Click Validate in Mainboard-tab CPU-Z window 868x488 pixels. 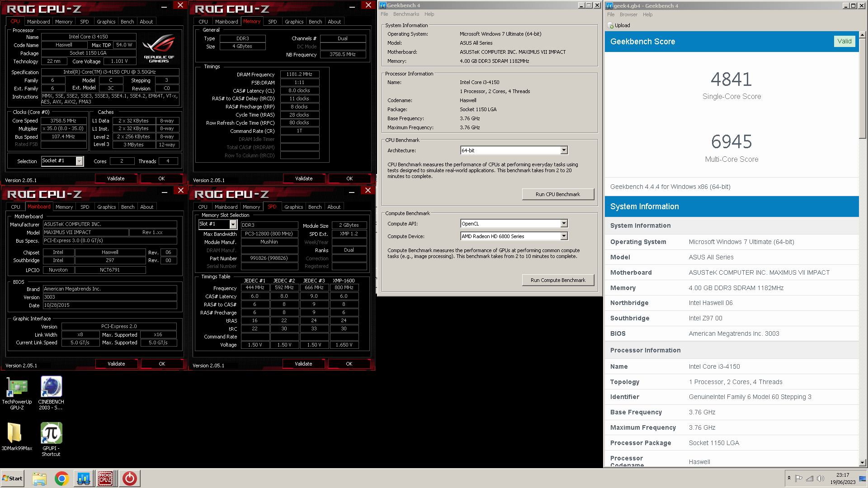pos(116,364)
